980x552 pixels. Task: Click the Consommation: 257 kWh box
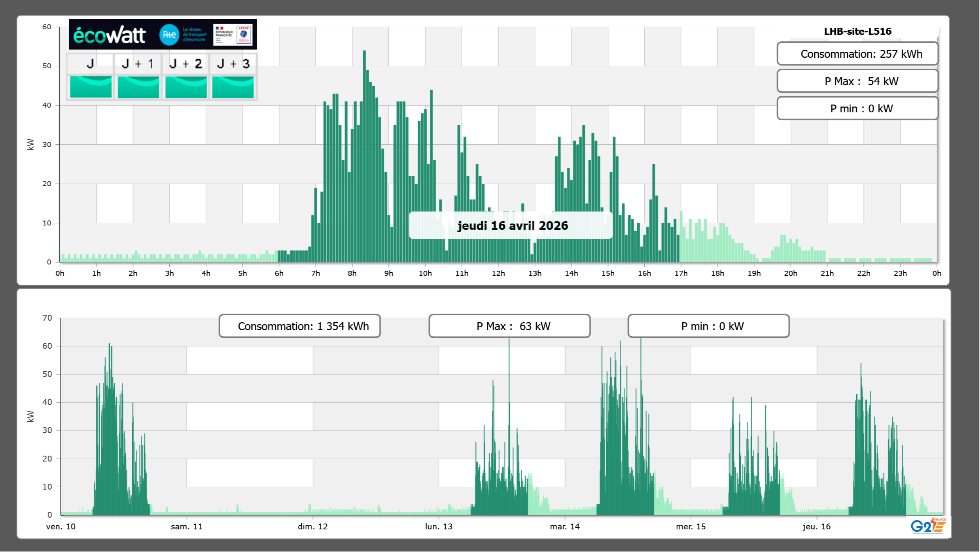coord(857,54)
